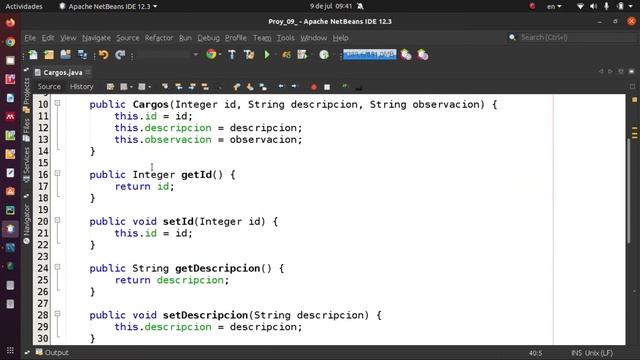Open the Services side panel
The height and width of the screenshot is (360, 640).
coord(27,164)
